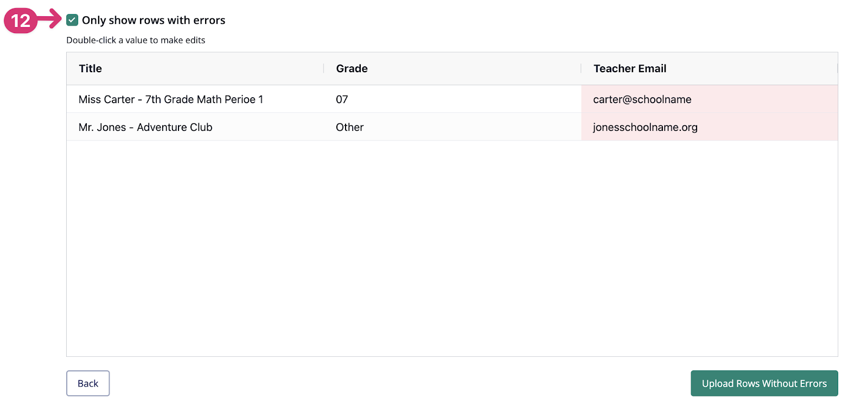Click the Double-click a value hint text
The width and height of the screenshot is (868, 417).
pos(136,40)
